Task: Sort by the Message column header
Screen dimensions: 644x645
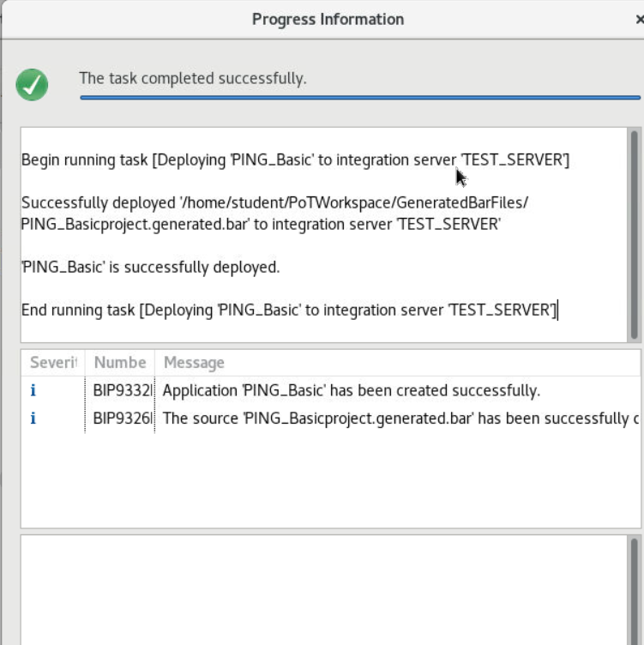Action: click(x=194, y=363)
